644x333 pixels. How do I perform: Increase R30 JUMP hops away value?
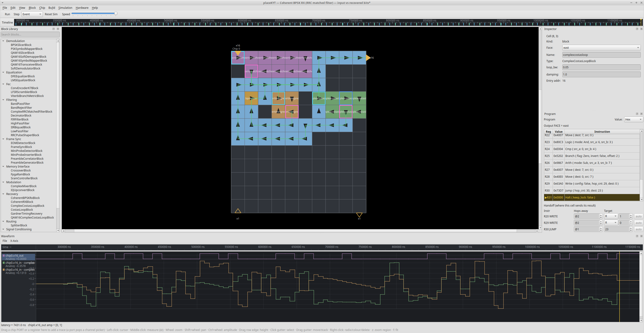click(x=601, y=228)
